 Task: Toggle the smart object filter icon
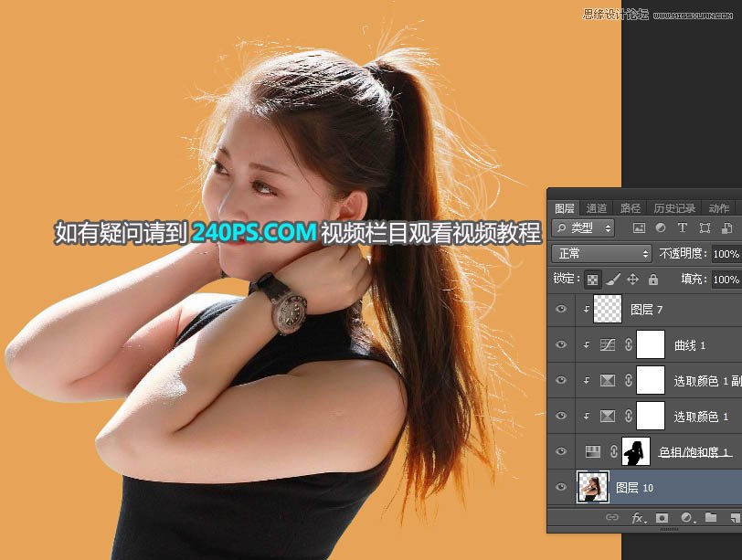(x=726, y=228)
